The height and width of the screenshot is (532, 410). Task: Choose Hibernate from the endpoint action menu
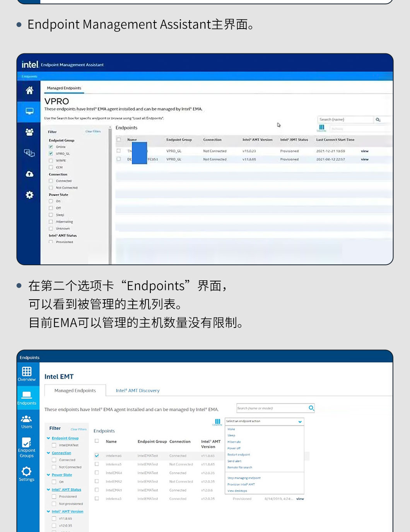[x=234, y=442]
